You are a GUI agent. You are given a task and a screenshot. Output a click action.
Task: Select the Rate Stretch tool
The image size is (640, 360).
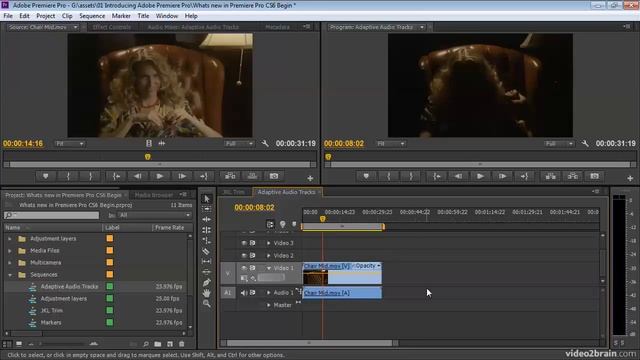(207, 240)
